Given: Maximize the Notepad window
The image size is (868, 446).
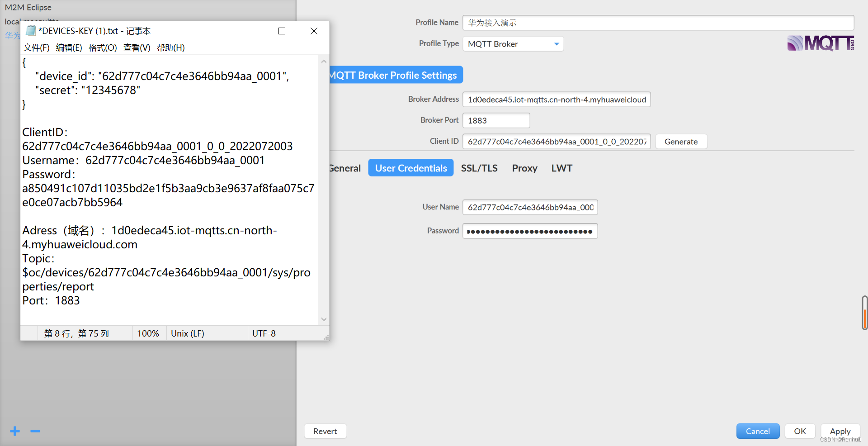Looking at the screenshot, I should pyautogui.click(x=282, y=31).
